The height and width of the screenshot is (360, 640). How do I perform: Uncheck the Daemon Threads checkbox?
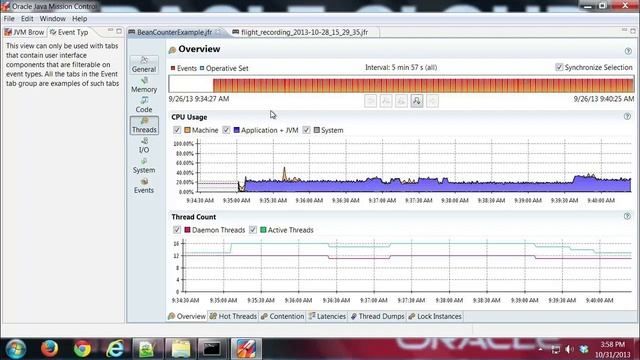177,230
